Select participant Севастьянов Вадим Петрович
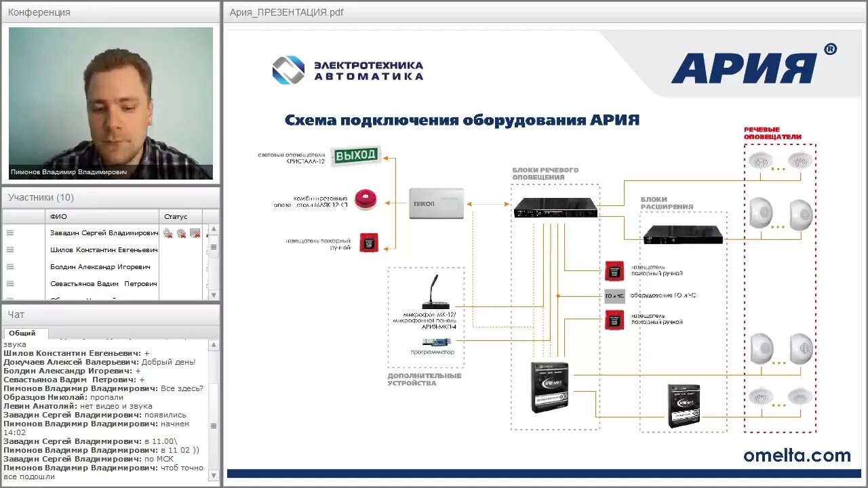The image size is (868, 488). pos(104,283)
